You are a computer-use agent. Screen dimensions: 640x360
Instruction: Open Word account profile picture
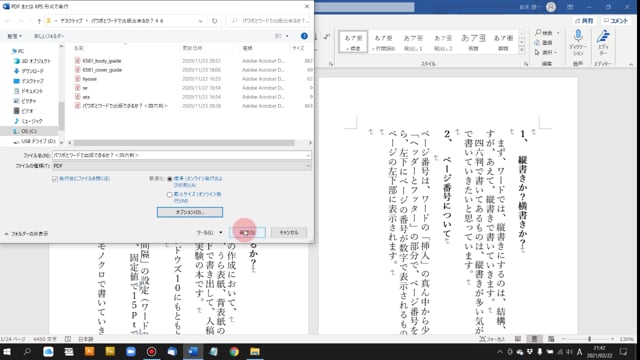551,7
